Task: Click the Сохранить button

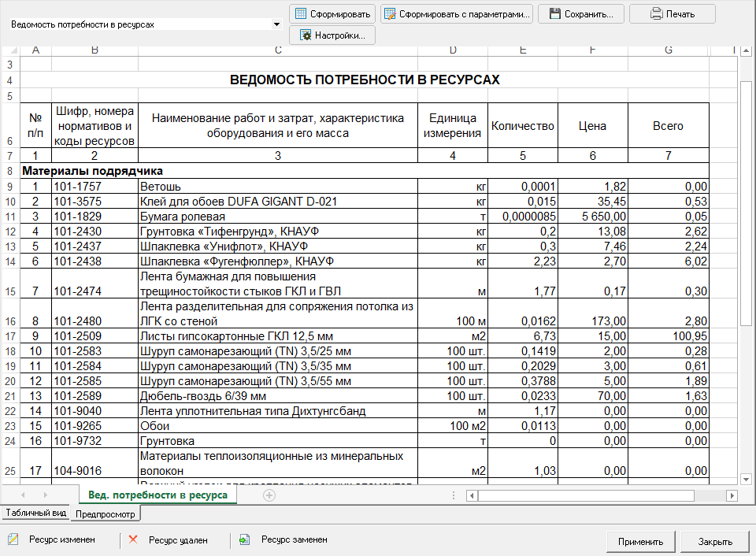Action: [581, 14]
